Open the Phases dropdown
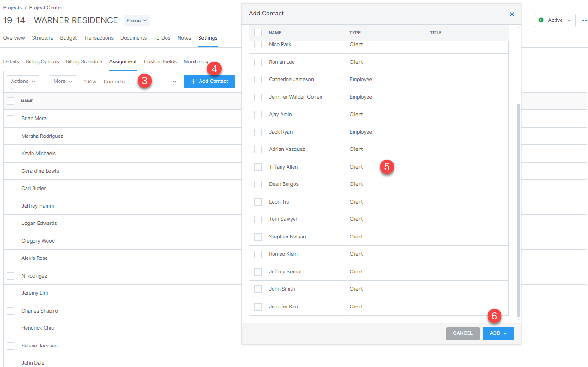Viewport: 588px width, 367px height. coord(136,20)
